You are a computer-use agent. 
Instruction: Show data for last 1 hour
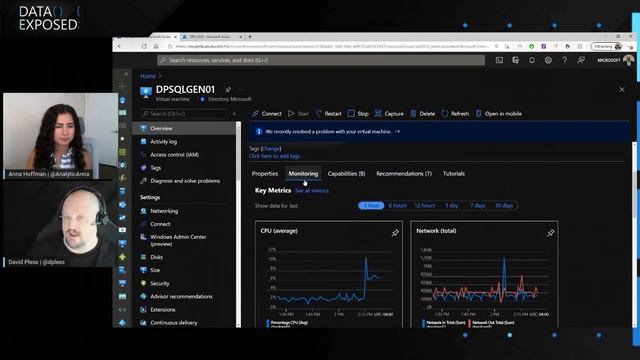click(x=371, y=205)
